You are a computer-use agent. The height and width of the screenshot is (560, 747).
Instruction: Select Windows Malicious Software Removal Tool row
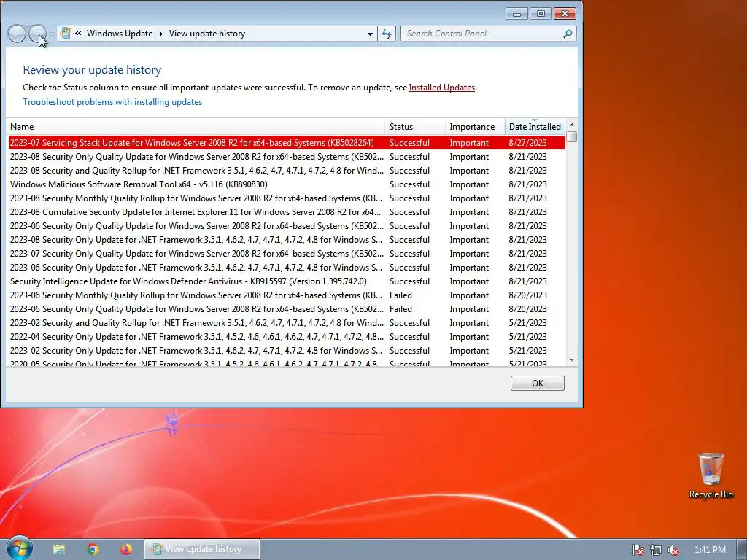click(x=287, y=184)
